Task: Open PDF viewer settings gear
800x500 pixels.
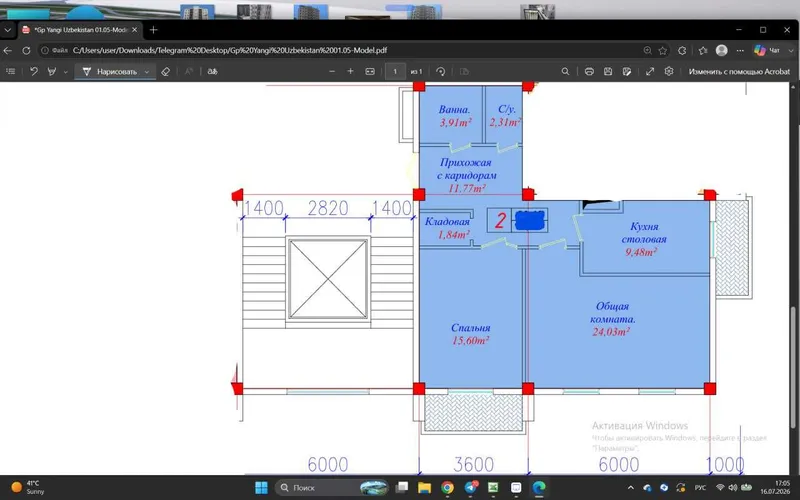Action: (669, 72)
